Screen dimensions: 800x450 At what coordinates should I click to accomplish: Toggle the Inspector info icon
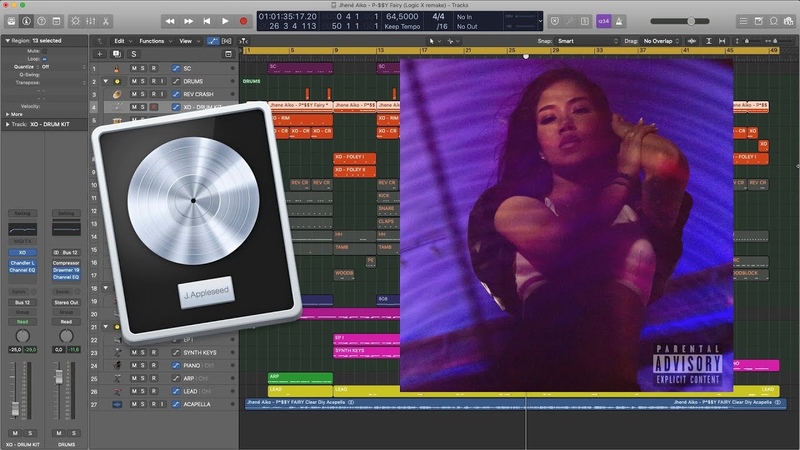pyautogui.click(x=27, y=21)
